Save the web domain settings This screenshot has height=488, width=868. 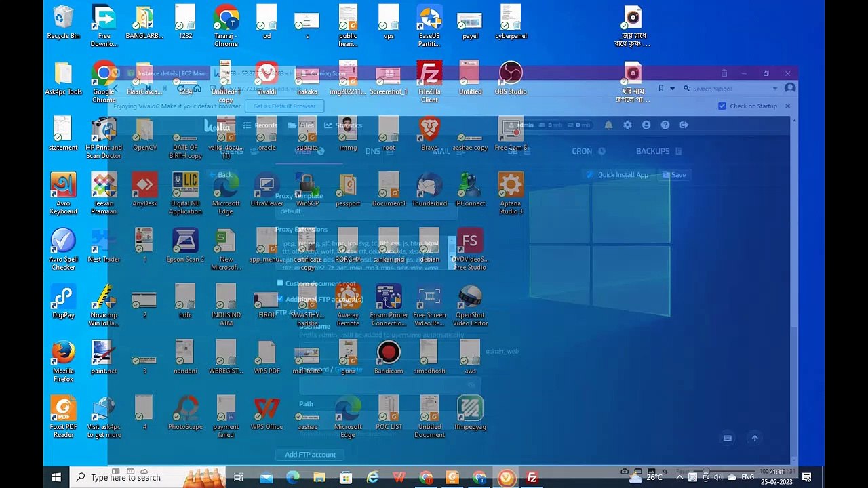click(673, 175)
